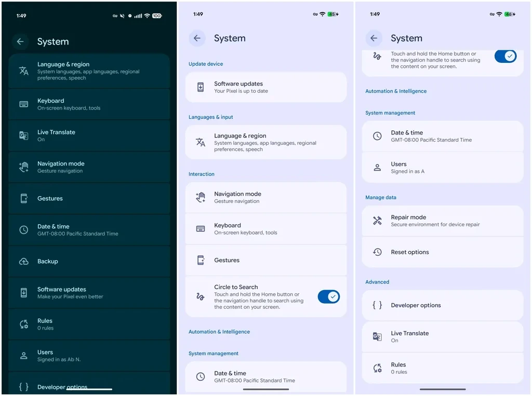Open Users entry signed in as A
This screenshot has width=532, height=396.
point(442,167)
